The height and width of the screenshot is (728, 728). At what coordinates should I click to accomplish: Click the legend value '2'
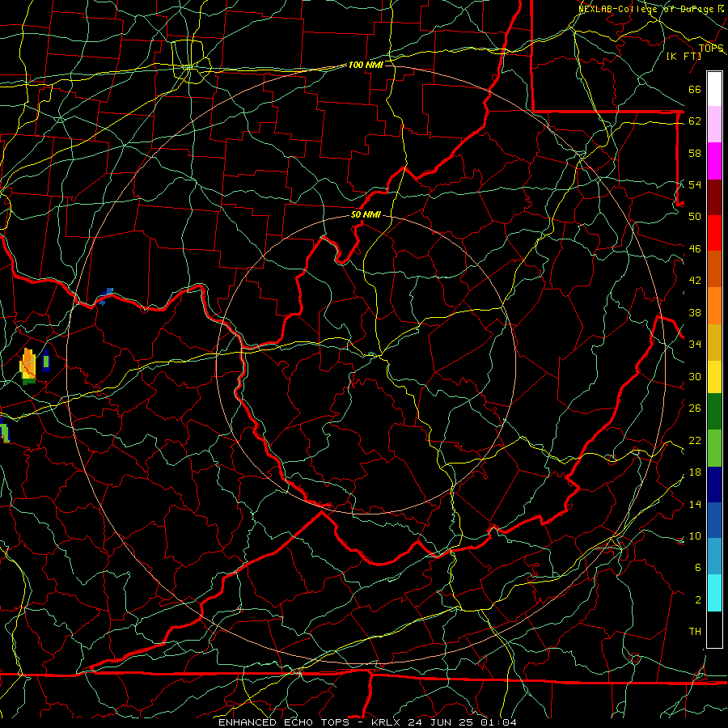tap(698, 600)
